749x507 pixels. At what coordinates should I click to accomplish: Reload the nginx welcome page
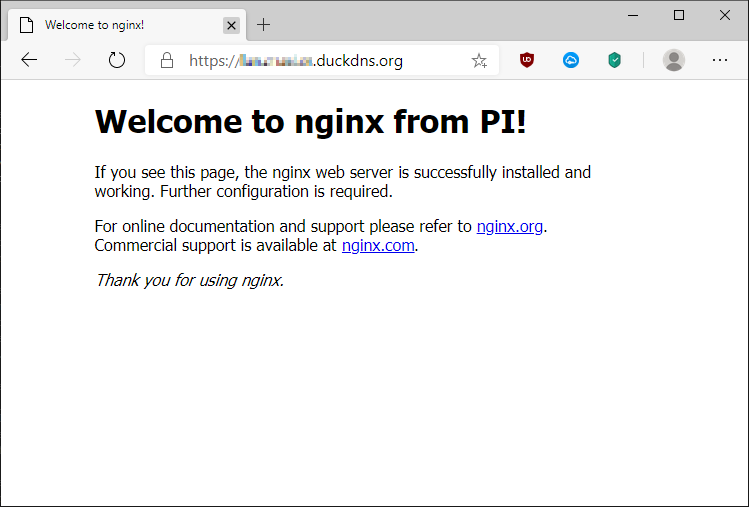click(x=117, y=60)
